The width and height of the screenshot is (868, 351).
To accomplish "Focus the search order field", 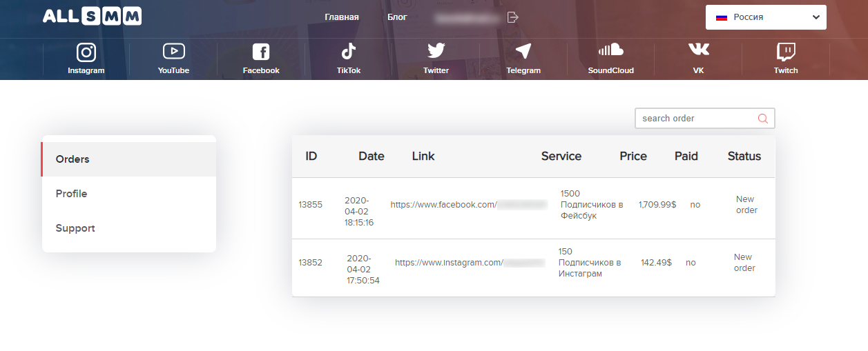I will click(705, 119).
